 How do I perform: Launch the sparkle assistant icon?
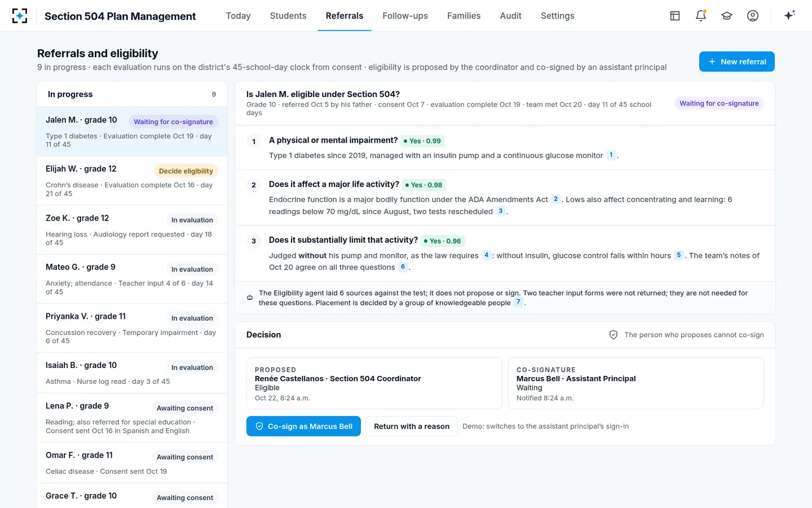coord(789,15)
